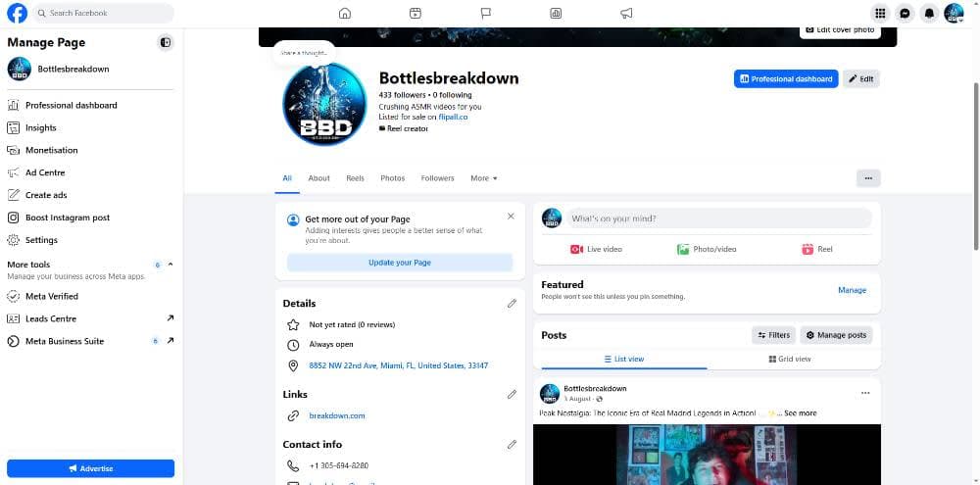This screenshot has width=980, height=485.
Task: Click Manage posts button
Action: point(836,335)
